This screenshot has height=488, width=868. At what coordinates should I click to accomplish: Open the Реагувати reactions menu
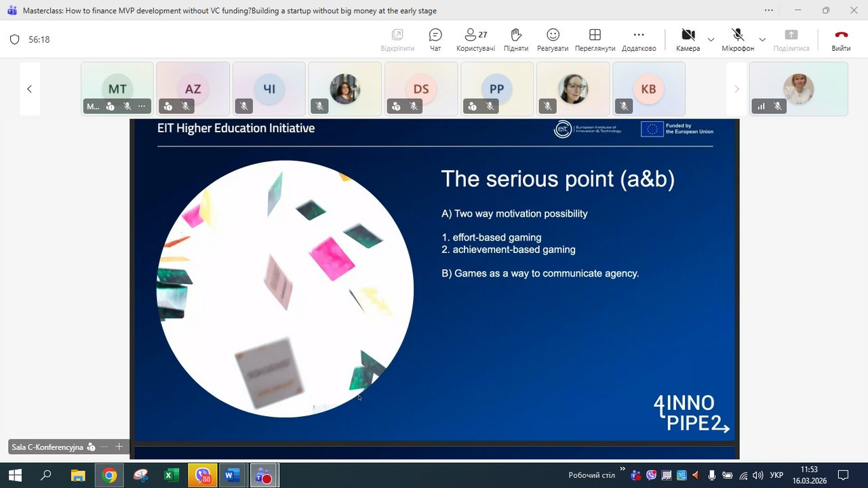[x=553, y=35]
